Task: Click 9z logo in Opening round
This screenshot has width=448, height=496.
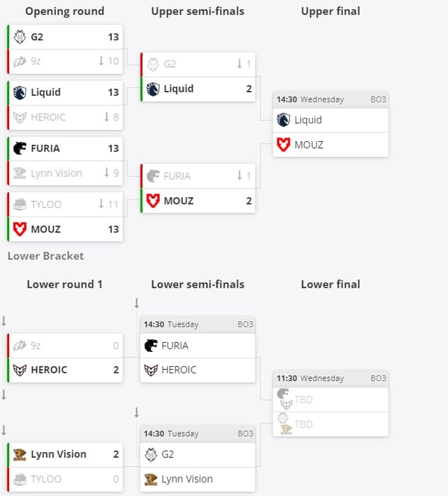Action: (x=20, y=61)
